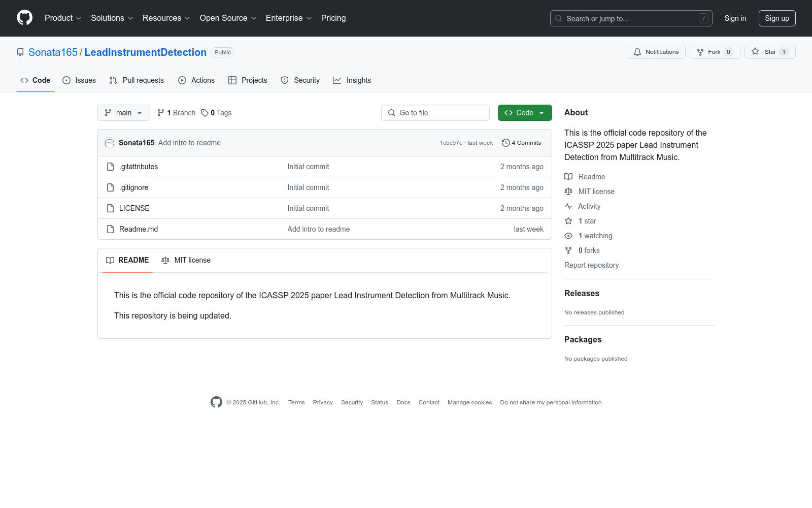Go to the Security tab
The width and height of the screenshot is (812, 508).
coord(300,80)
